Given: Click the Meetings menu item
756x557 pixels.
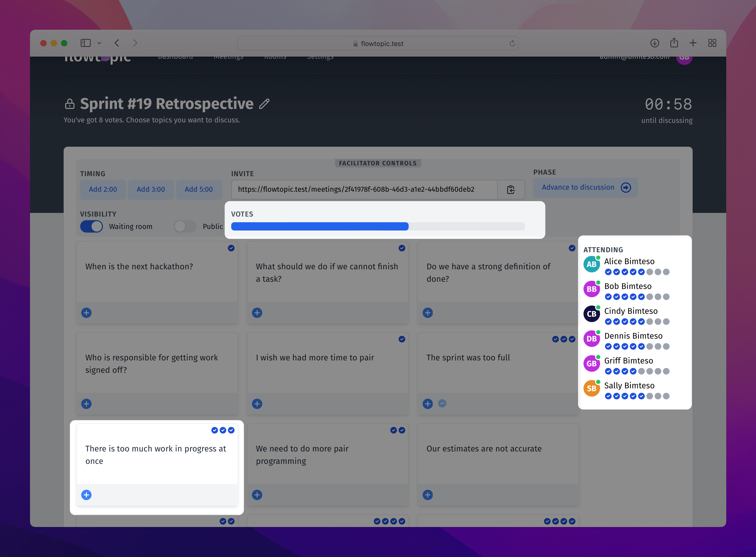Looking at the screenshot, I should tap(228, 57).
